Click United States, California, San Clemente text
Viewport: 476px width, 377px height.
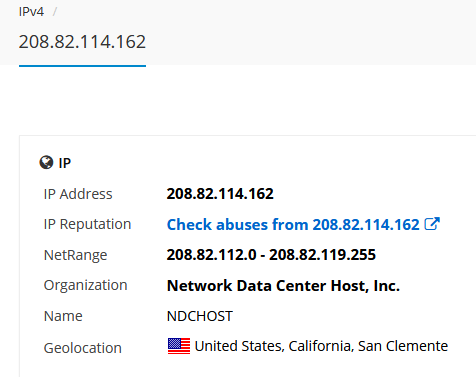[321, 346]
